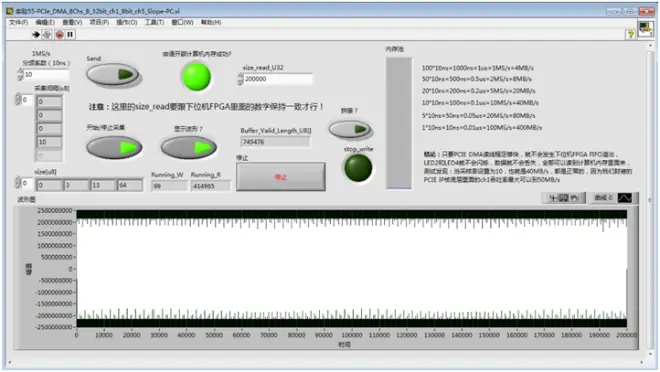Image resolution: width=660 pixels, height=372 pixels.
Task: Select the graph palette pan hand tool
Action: tap(575, 198)
